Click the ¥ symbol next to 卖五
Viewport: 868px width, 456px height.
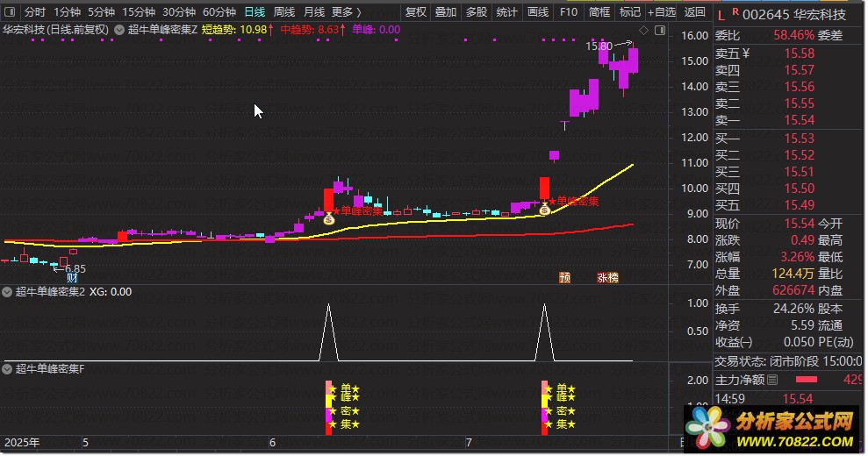point(746,53)
